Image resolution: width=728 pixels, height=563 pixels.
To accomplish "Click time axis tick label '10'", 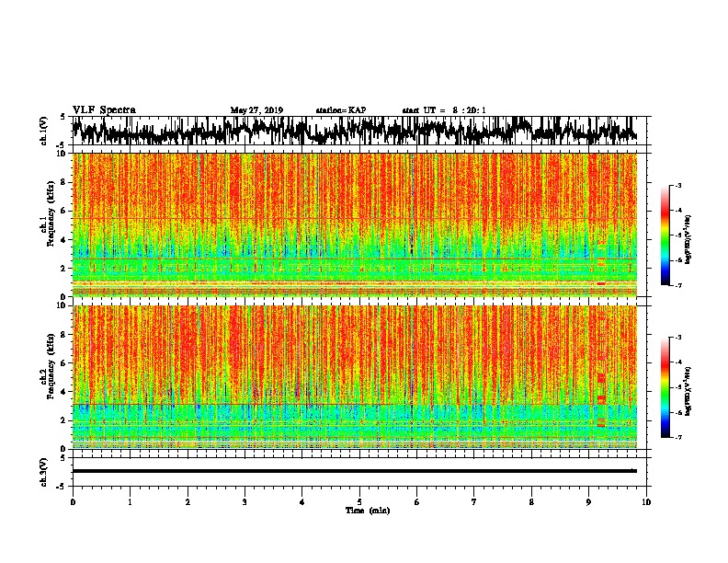I will pos(646,502).
